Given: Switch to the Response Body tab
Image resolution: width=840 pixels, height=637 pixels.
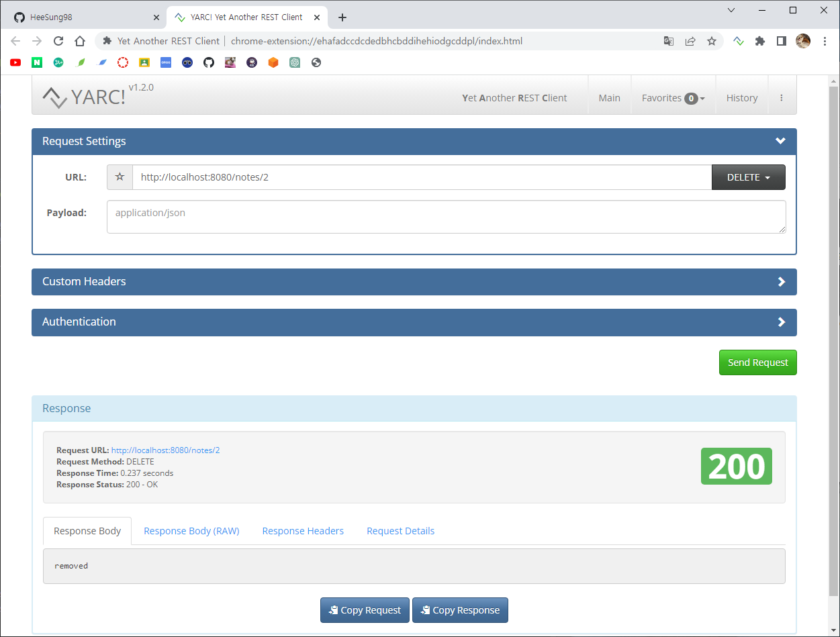Looking at the screenshot, I should [87, 531].
